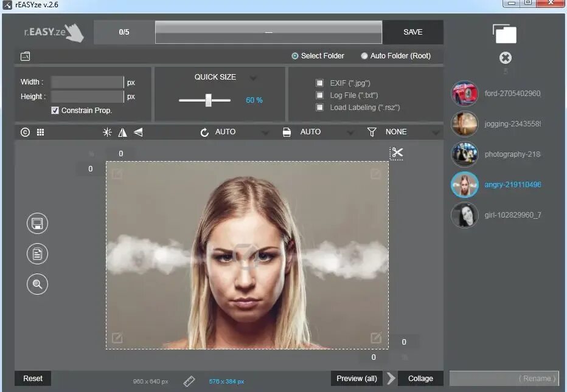Enable Log File (".txt") checkbox
Image resolution: width=567 pixels, height=392 pixels.
(x=319, y=95)
